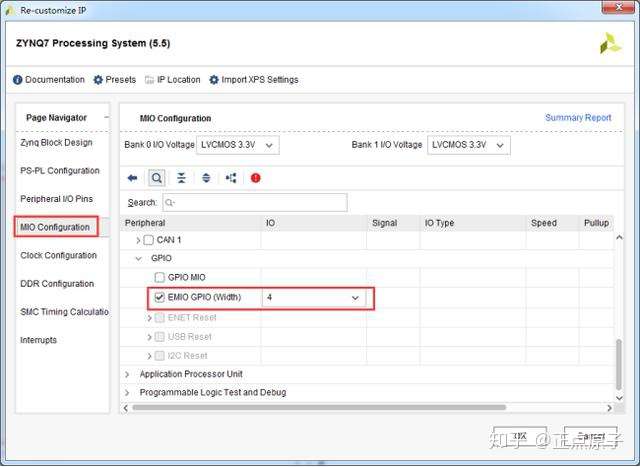Go to Clock Configuration page
The height and width of the screenshot is (467, 640).
click(58, 255)
